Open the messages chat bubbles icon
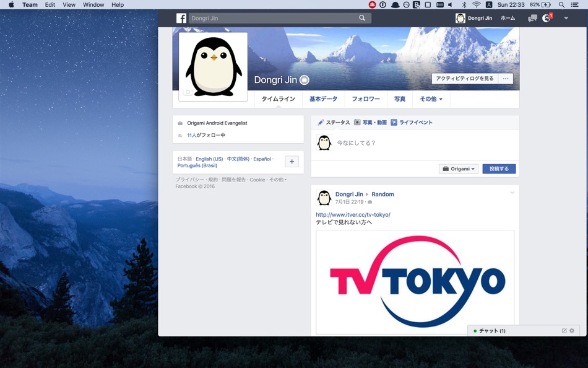This screenshot has width=588, height=368. click(x=532, y=18)
